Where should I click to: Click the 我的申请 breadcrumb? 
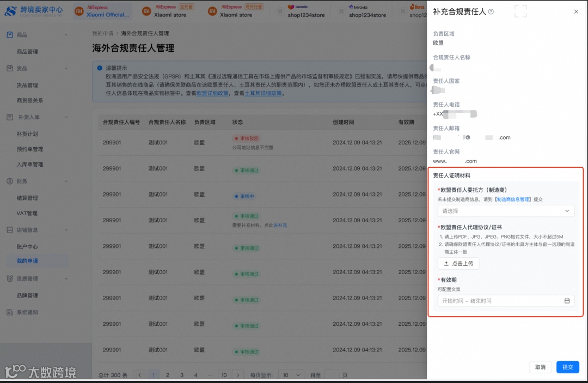102,33
